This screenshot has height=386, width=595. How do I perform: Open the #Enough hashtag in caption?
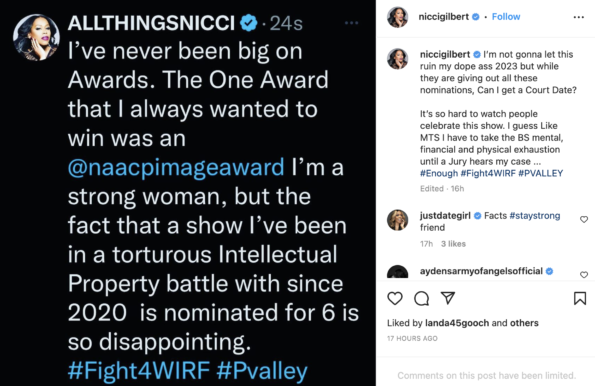(x=439, y=173)
